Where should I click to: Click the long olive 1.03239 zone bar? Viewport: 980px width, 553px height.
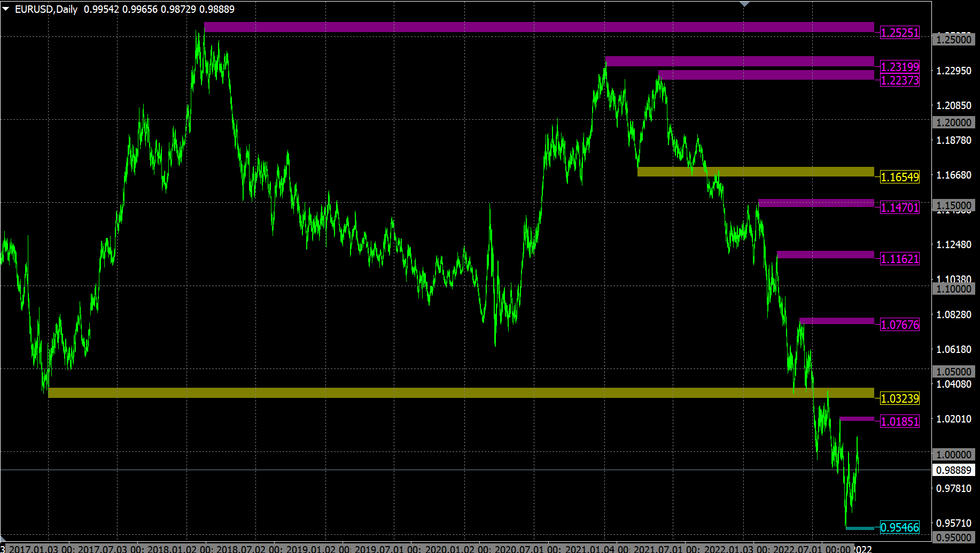pyautogui.click(x=461, y=393)
